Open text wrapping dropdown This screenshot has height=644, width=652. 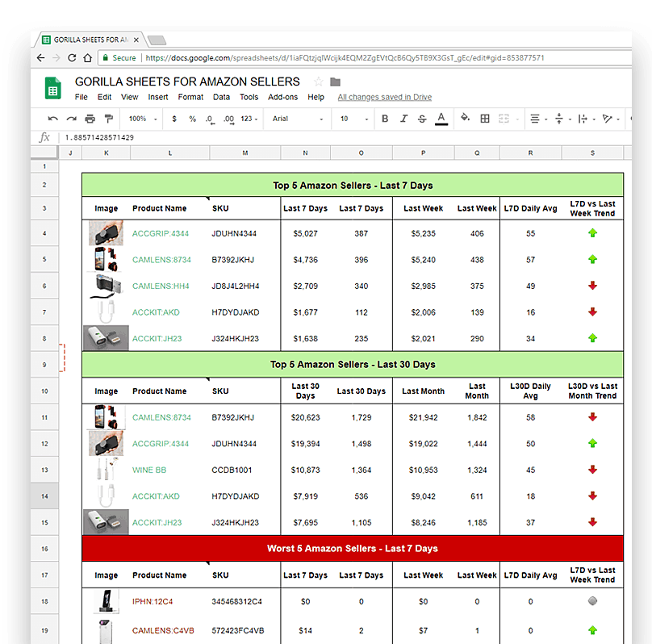click(587, 119)
